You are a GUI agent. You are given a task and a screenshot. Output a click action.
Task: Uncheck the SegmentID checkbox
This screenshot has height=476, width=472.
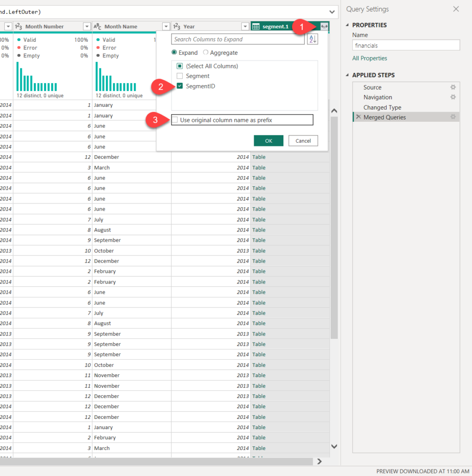point(180,86)
